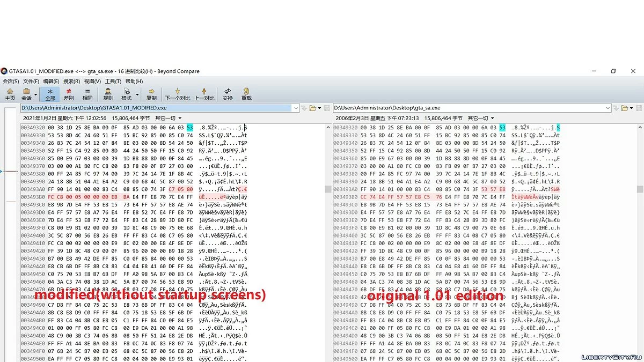Open the 帮助(H) menu
This screenshot has width=644, height=362.
134,82
